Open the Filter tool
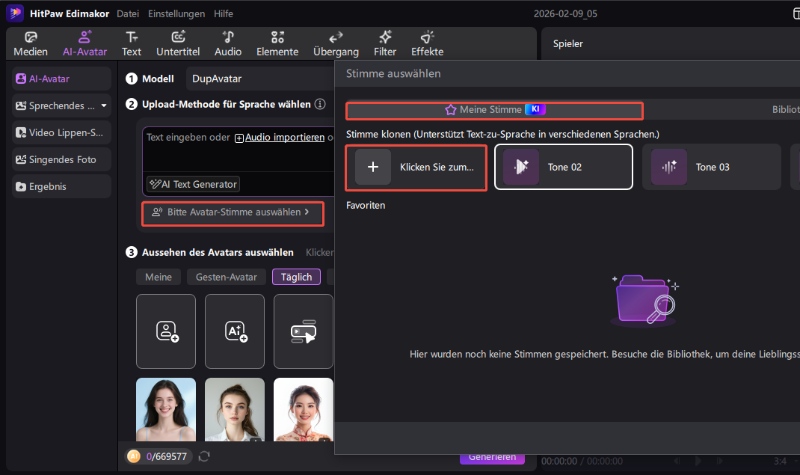Viewport: 800px width, 475px height. point(385,44)
